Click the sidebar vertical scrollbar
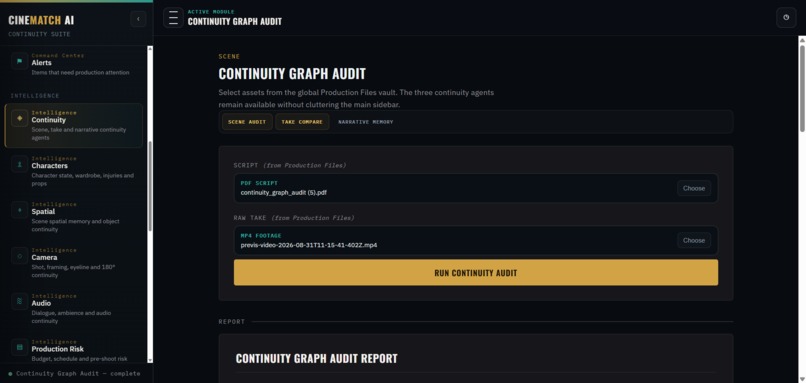806x383 pixels. tap(150, 186)
